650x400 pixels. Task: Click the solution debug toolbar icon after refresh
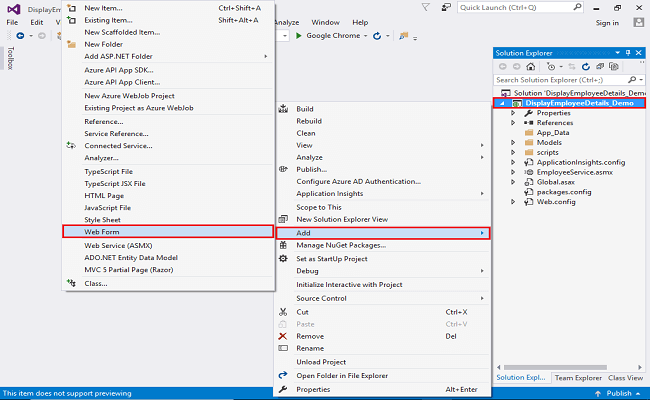point(403,36)
